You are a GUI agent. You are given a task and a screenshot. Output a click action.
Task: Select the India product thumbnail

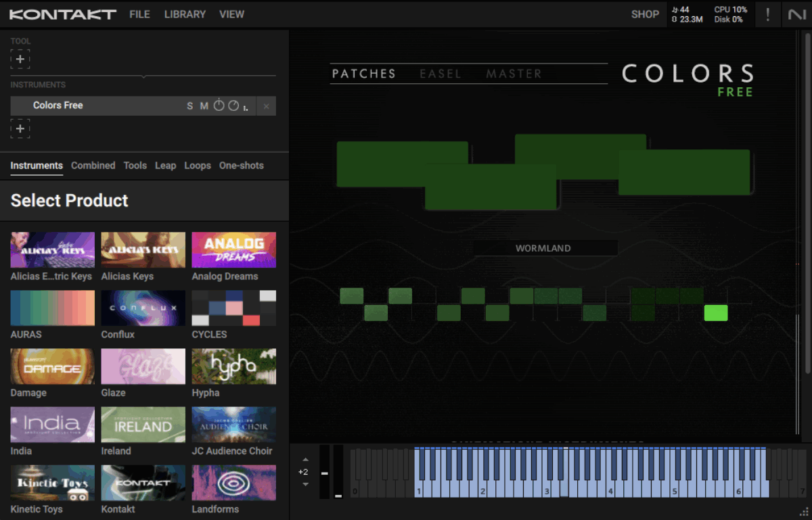(52, 425)
